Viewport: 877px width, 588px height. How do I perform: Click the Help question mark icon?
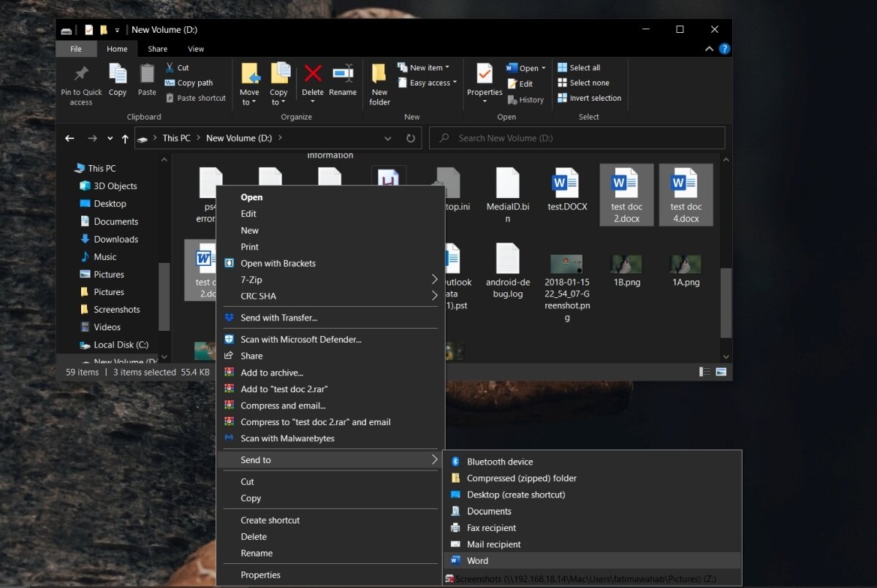724,48
